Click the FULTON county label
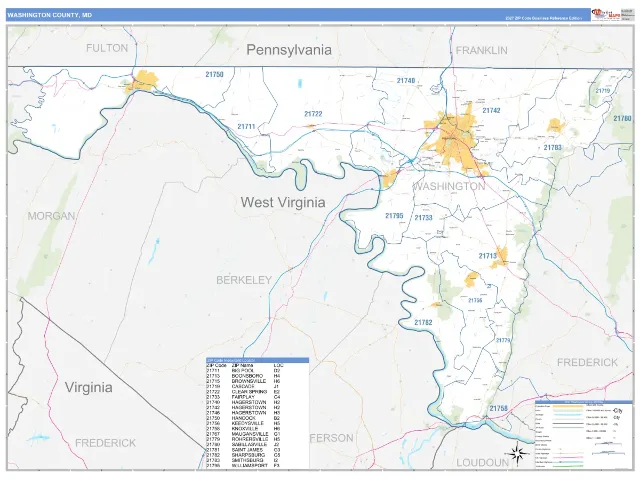Screen dimensions: 640x480 pyautogui.click(x=107, y=48)
